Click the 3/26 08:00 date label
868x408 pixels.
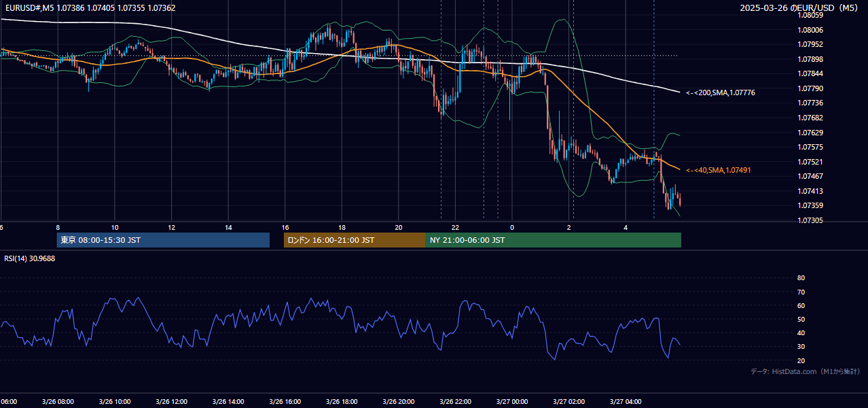[x=58, y=402]
